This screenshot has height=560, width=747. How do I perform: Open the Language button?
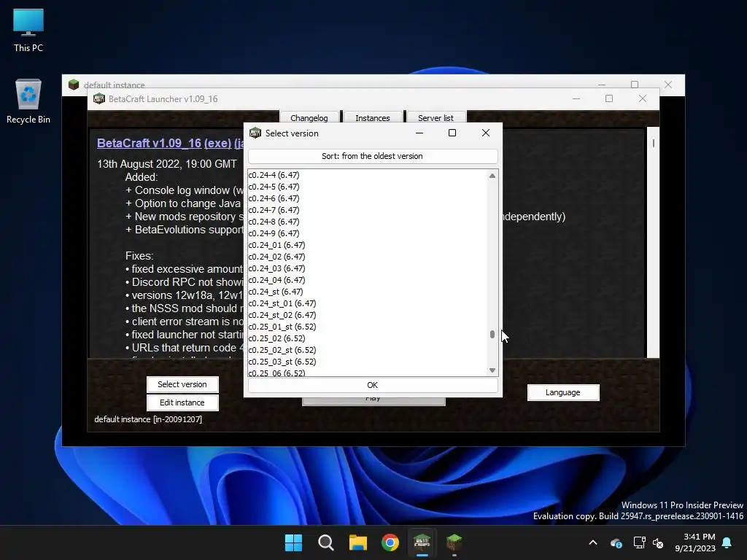pyautogui.click(x=563, y=392)
